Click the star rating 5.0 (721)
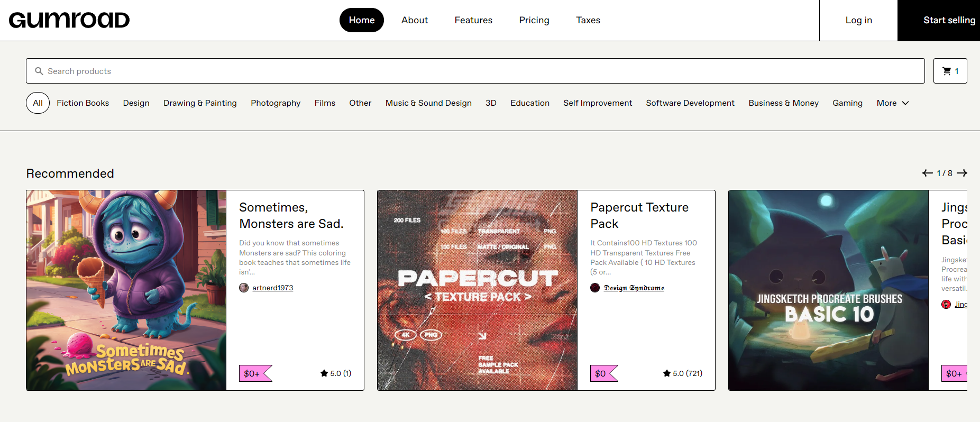This screenshot has width=980, height=422. pos(683,373)
